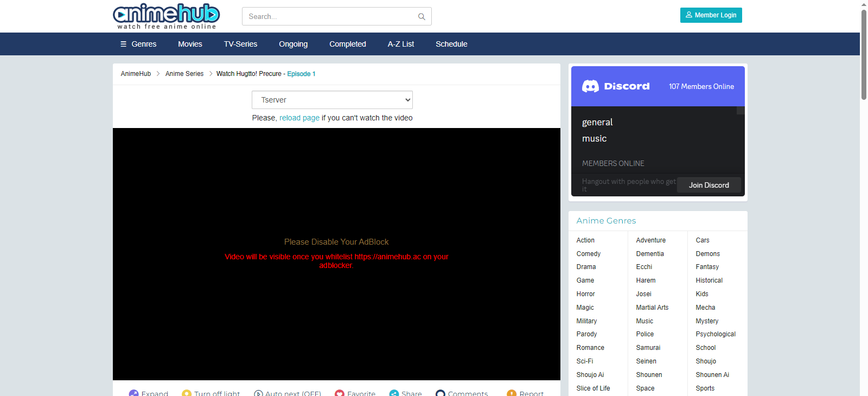This screenshot has height=396, width=868.
Task: Click the page vertical scrollbar
Action: (864, 54)
